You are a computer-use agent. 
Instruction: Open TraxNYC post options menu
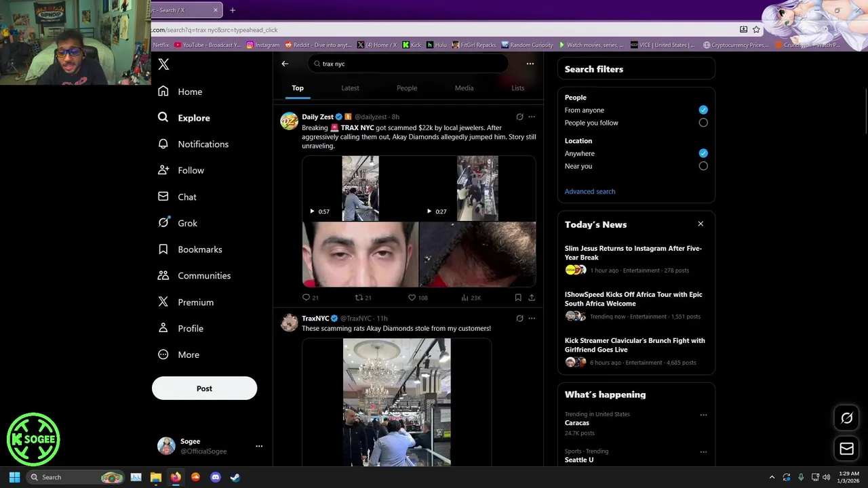tap(532, 318)
